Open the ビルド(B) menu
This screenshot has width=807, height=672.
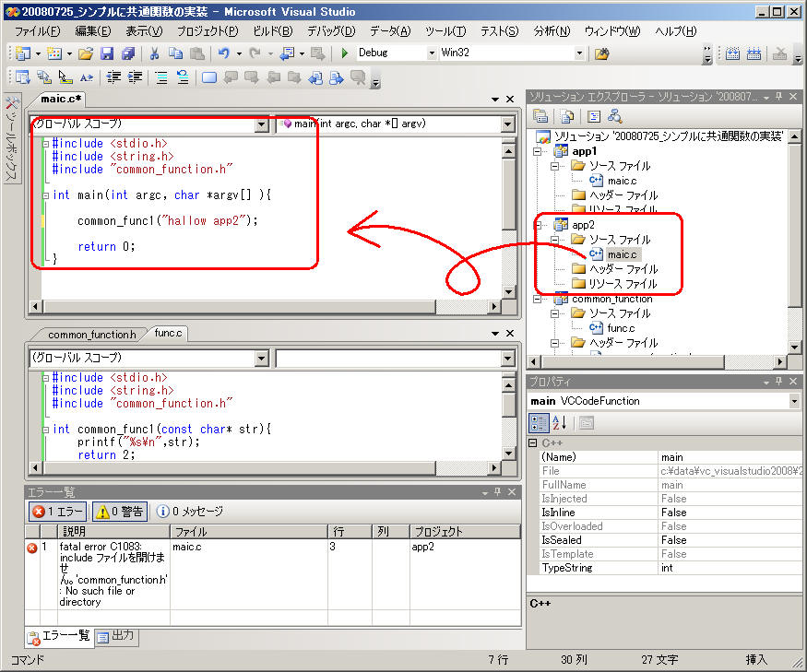[272, 31]
